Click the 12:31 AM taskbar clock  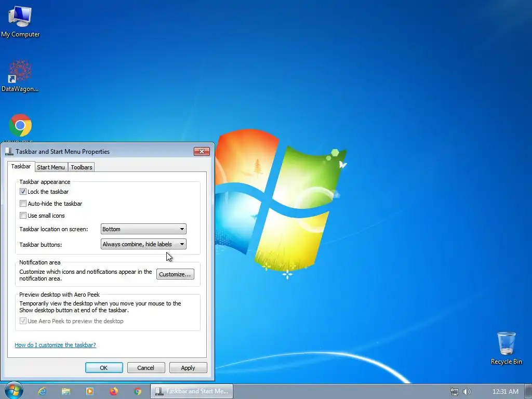point(505,392)
